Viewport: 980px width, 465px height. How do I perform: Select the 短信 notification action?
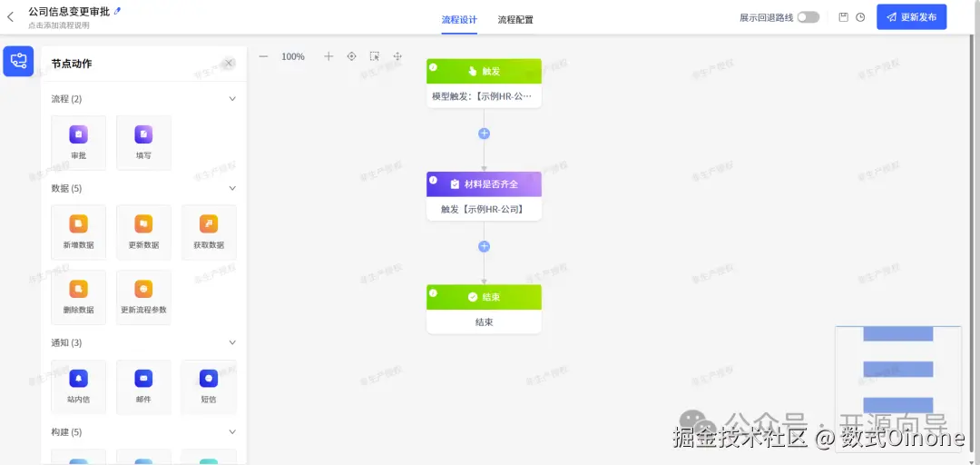209,387
